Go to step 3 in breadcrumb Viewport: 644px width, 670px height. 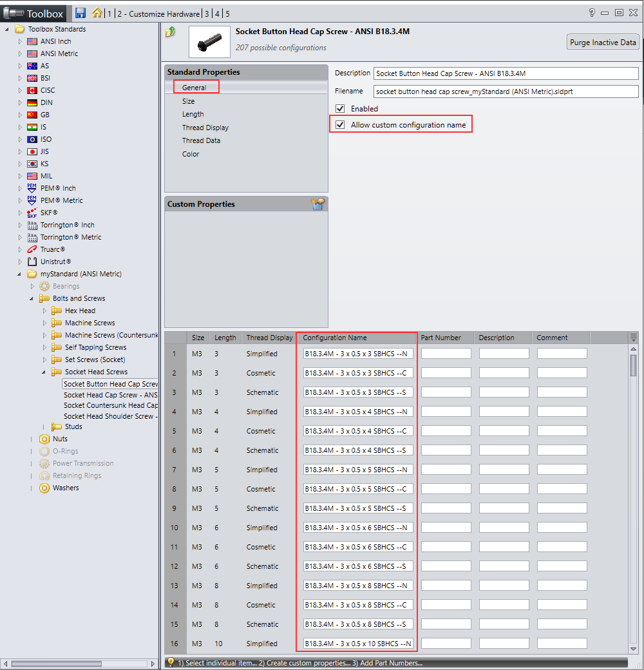207,14
